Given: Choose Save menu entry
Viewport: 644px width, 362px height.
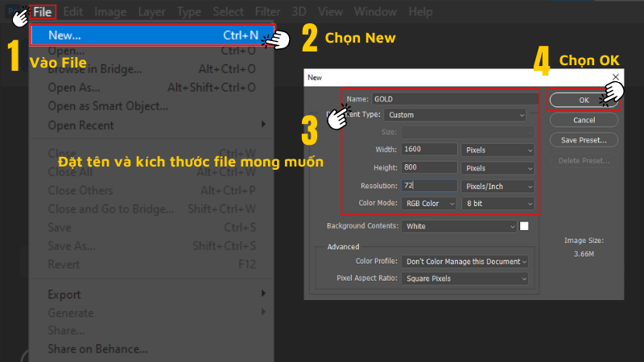Looking at the screenshot, I should tap(152, 228).
